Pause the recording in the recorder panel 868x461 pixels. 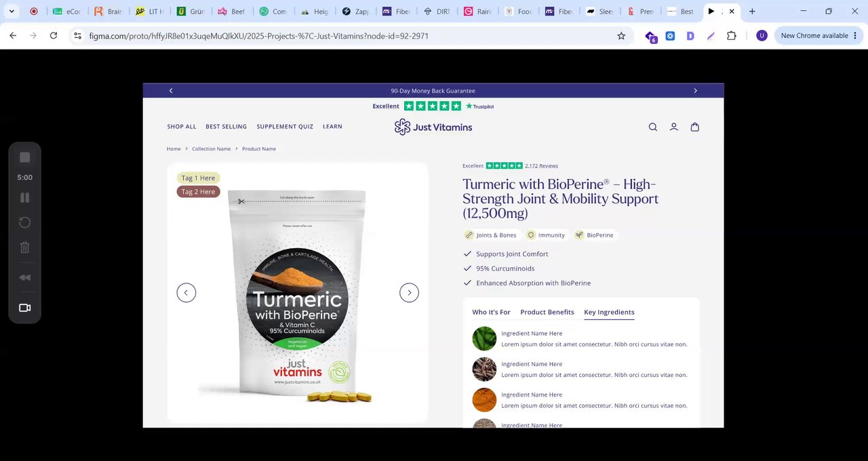pos(25,197)
